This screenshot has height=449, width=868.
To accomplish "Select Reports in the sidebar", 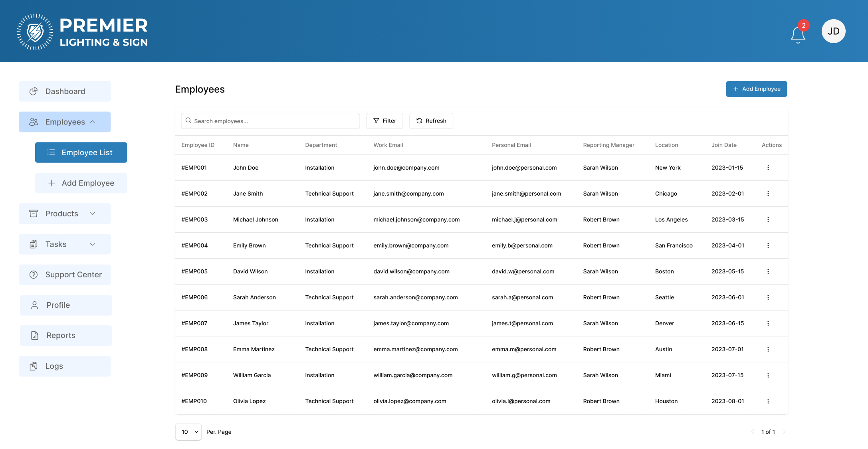I will tap(66, 336).
